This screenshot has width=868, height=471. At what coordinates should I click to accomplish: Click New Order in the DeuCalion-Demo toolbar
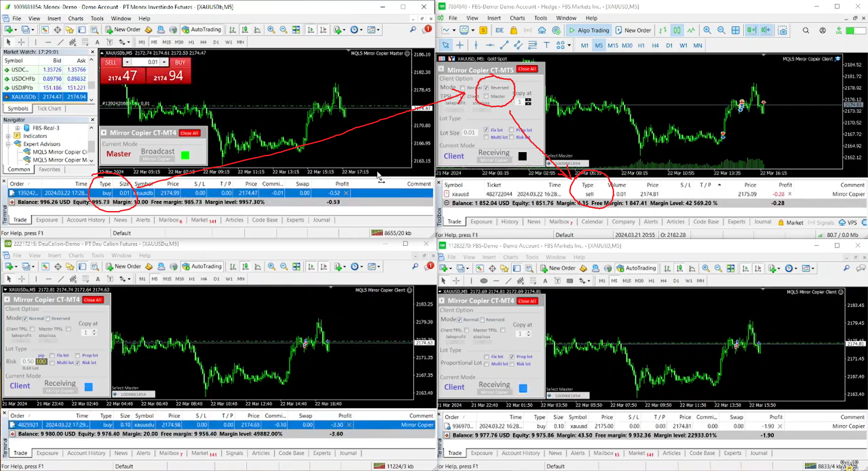pos(124,266)
